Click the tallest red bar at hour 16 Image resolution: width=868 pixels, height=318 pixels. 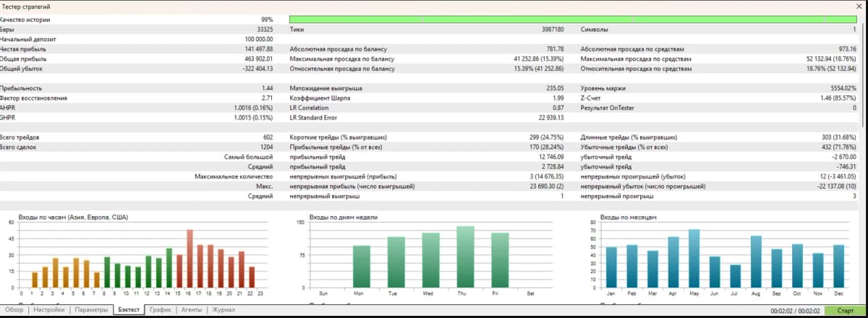pos(190,258)
